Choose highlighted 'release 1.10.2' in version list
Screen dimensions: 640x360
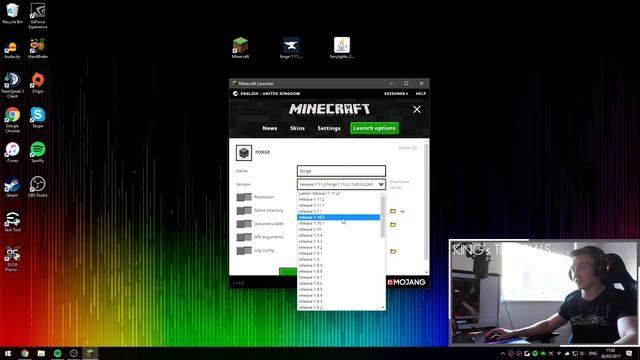point(339,217)
